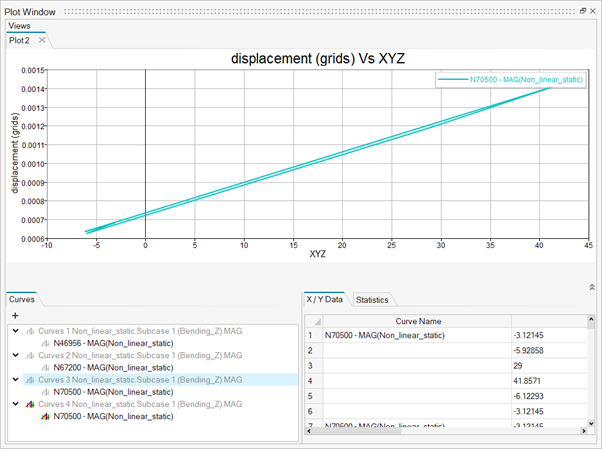
Task: Collapse the Curves 4 tree group
Action: [x=14, y=404]
